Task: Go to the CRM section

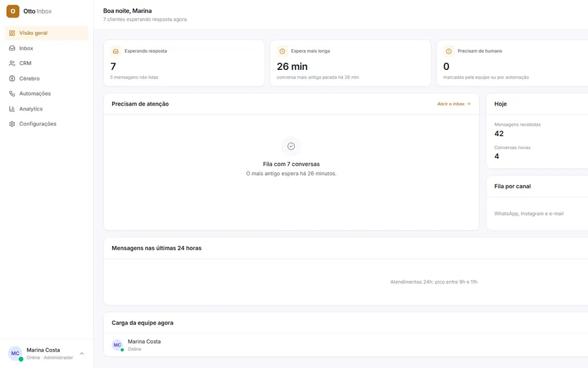Action: [x=47, y=63]
